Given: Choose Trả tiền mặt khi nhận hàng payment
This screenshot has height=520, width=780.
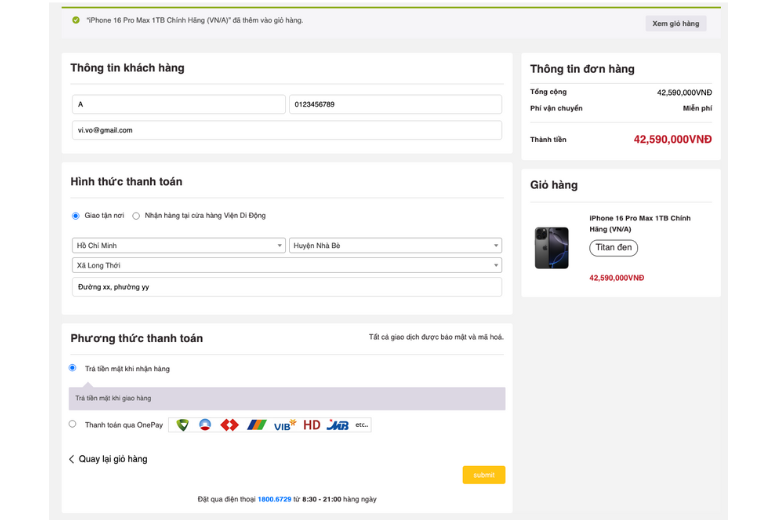Looking at the screenshot, I should click(73, 368).
